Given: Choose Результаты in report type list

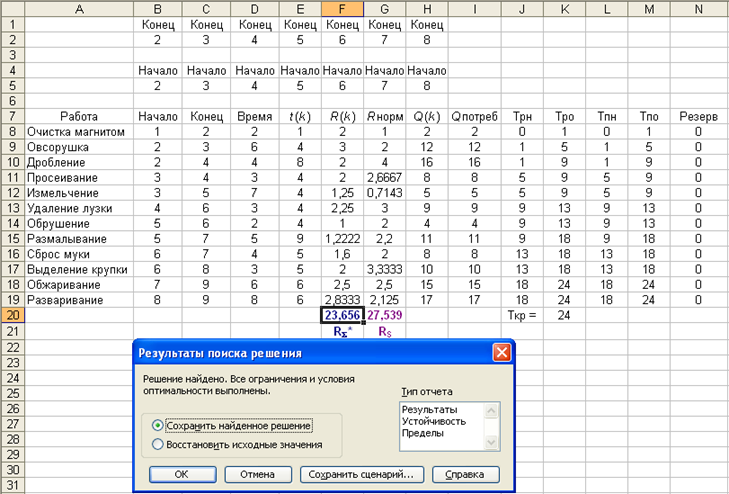Looking at the screenshot, I should point(429,409).
